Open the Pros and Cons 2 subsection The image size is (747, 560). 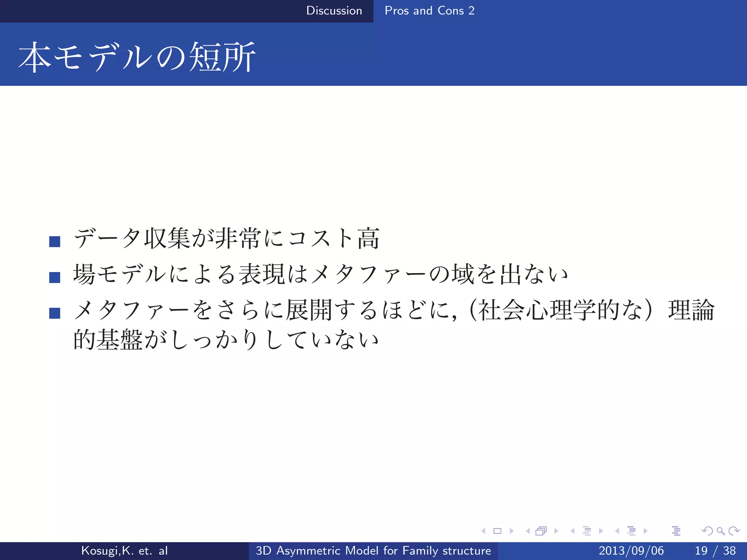429,11
